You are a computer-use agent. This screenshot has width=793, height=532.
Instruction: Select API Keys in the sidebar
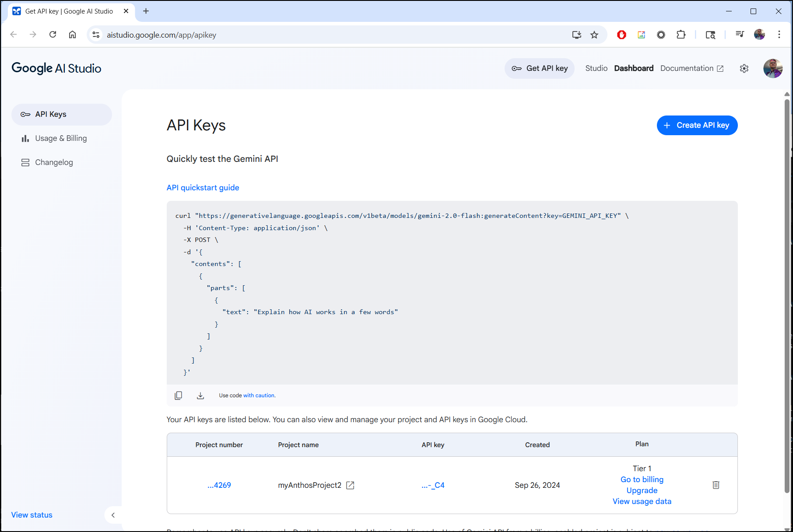click(62, 114)
